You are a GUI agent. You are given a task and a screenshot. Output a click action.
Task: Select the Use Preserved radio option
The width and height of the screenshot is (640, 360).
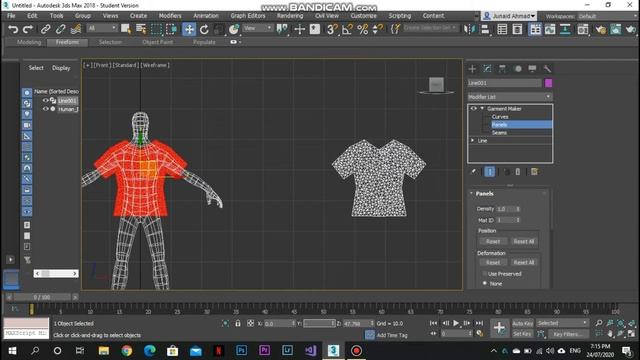[484, 274]
